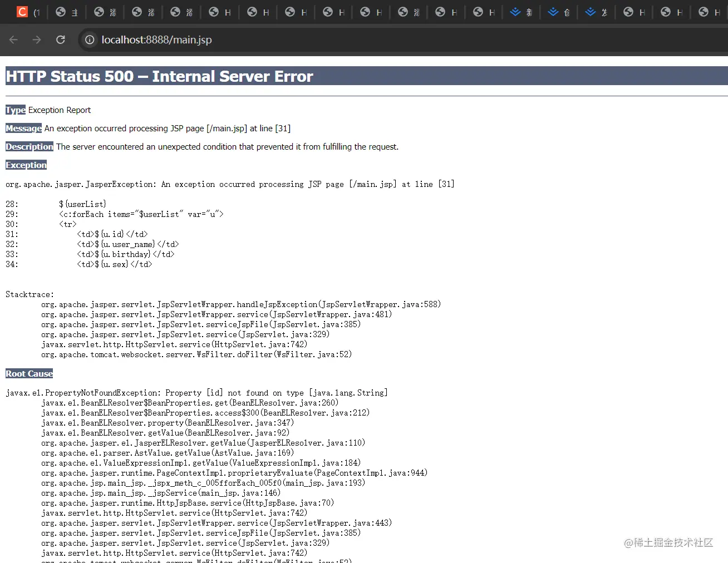Click the browser forward arrow
The width and height of the screenshot is (728, 563).
(37, 39)
